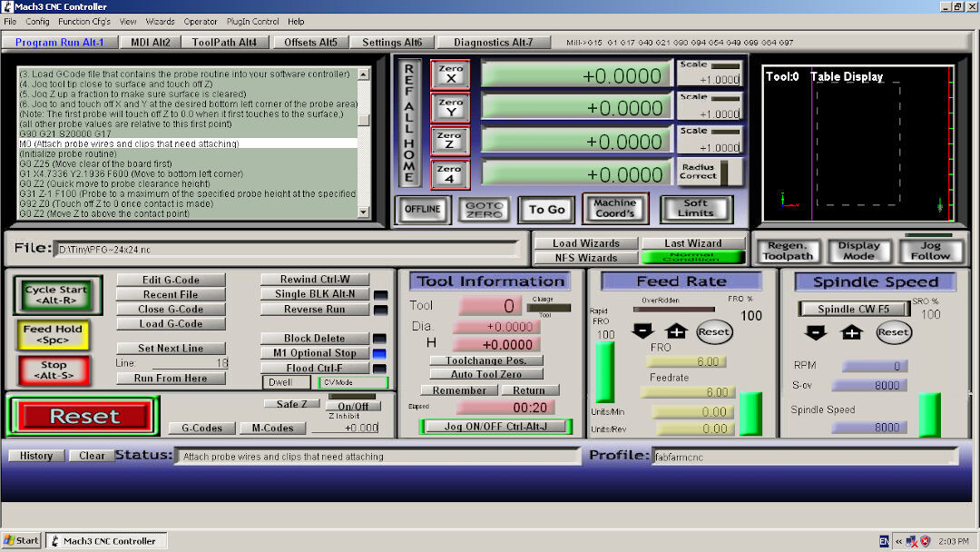Screen dimensions: 980x552
Task: Click Reverse Run button
Action: [x=315, y=310]
